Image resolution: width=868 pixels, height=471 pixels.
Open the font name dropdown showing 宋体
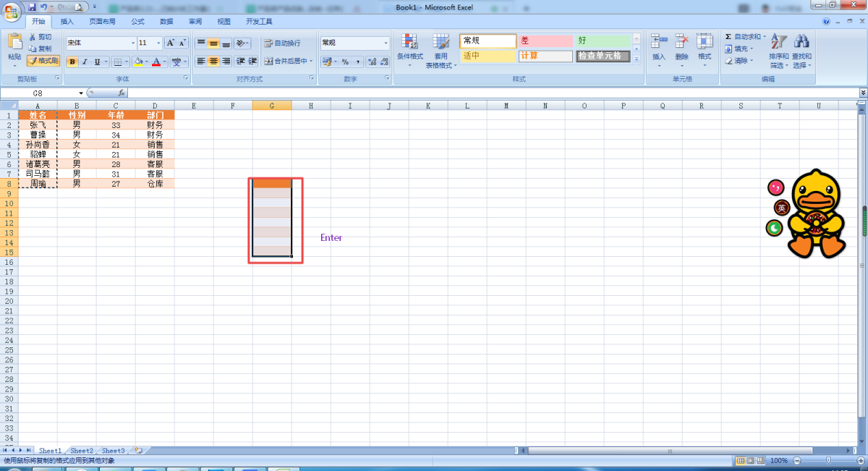101,43
